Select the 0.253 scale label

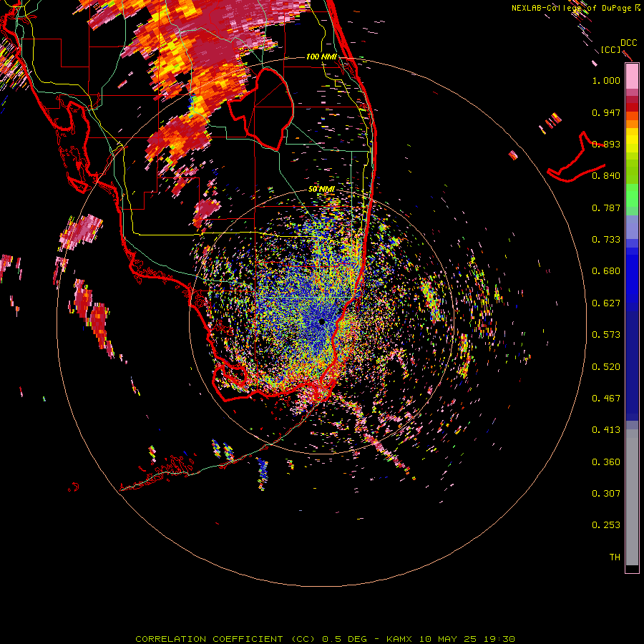coord(606,525)
